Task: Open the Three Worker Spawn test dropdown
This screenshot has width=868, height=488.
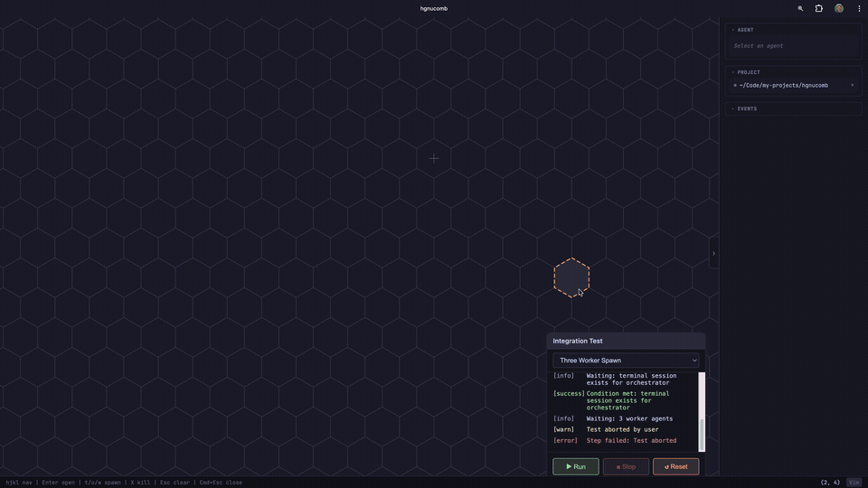Action: coord(626,361)
